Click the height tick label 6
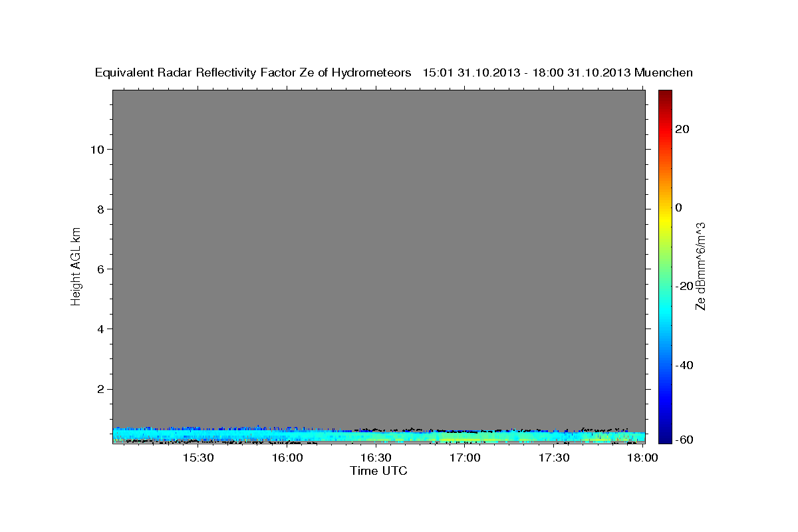 pyautogui.click(x=100, y=269)
